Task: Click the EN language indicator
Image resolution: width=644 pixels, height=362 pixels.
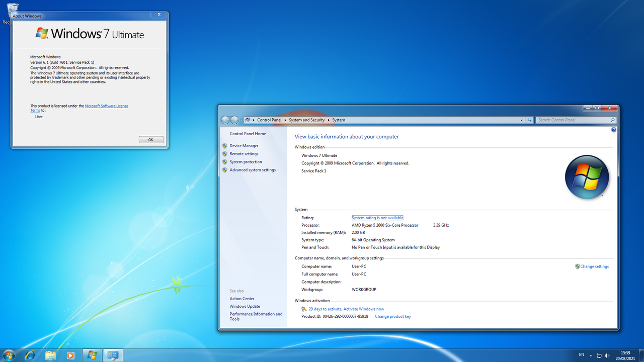Action: coord(582,355)
